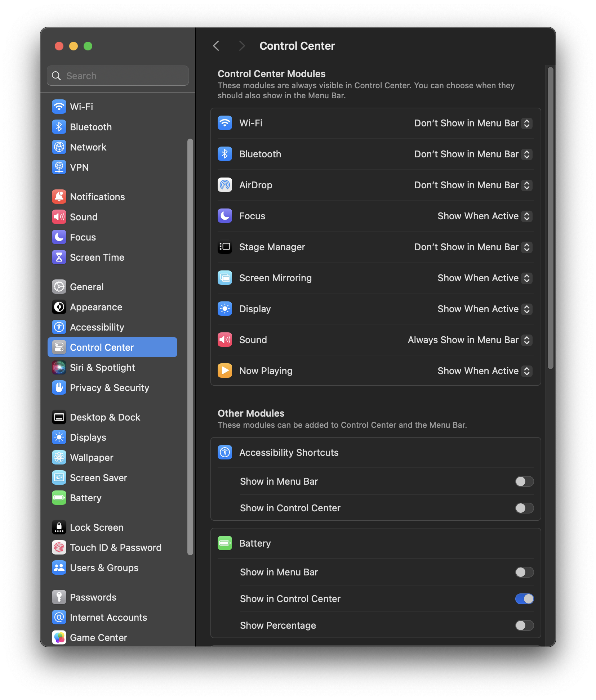Click the Screen Saver icon
Viewport: 596px width, 700px height.
59,477
